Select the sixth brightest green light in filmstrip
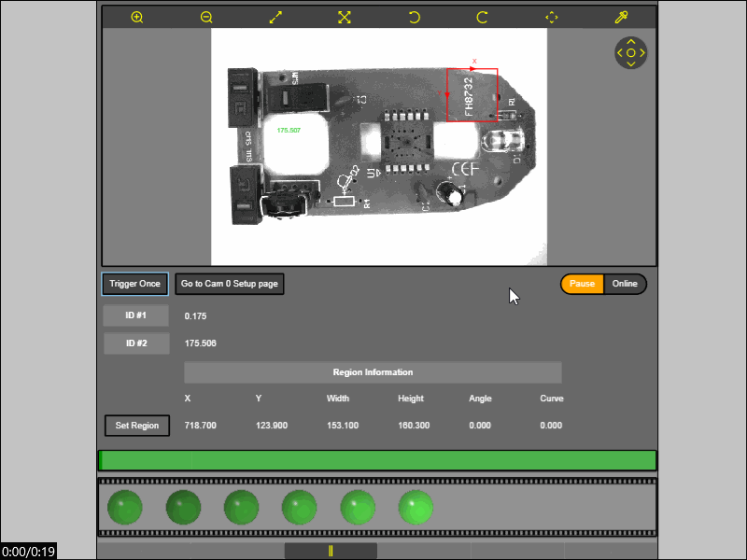The image size is (747, 560). tap(416, 508)
